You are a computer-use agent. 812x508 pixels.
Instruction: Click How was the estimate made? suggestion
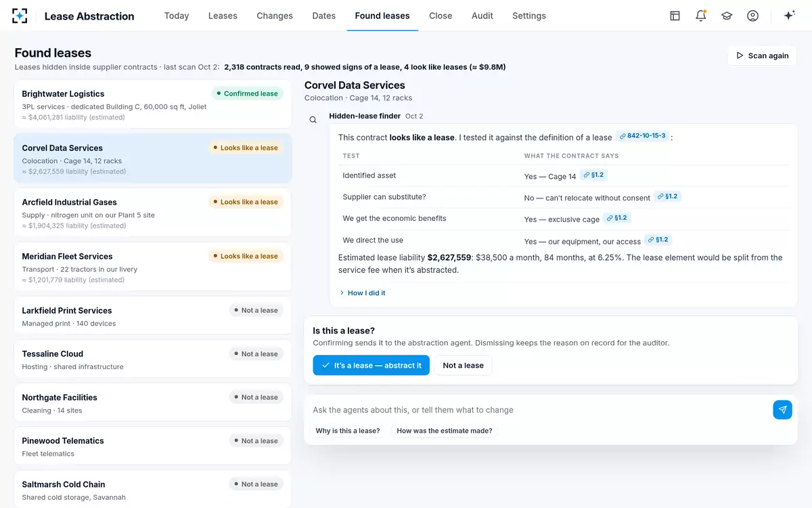[445, 431]
